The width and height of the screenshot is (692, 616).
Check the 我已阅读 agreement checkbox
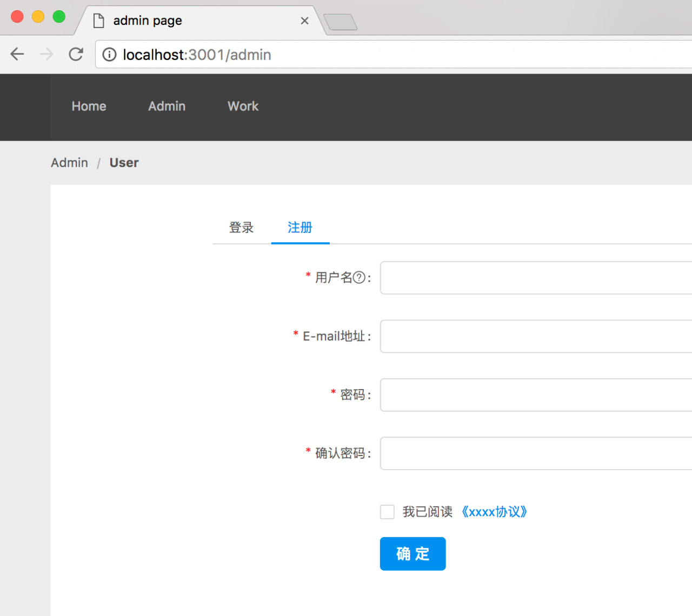(x=387, y=512)
